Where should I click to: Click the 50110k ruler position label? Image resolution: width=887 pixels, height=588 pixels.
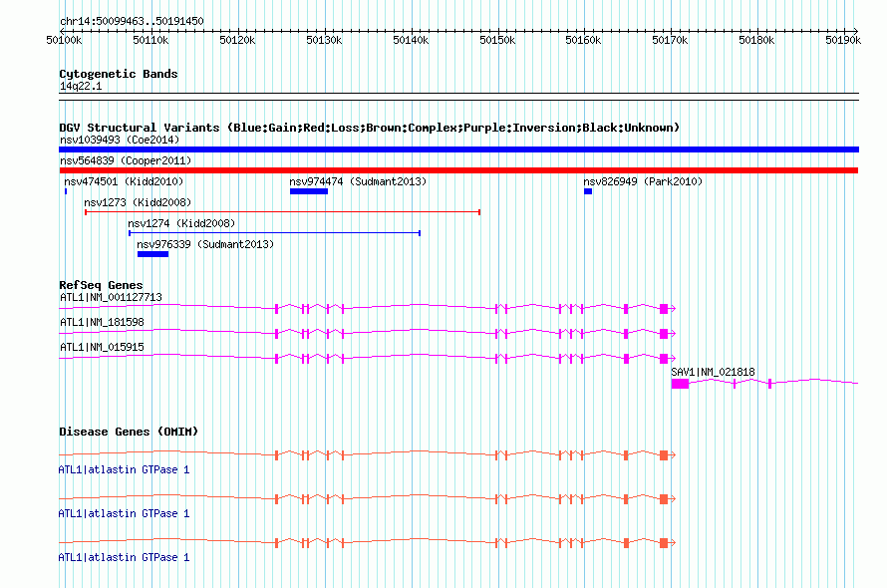pyautogui.click(x=150, y=40)
